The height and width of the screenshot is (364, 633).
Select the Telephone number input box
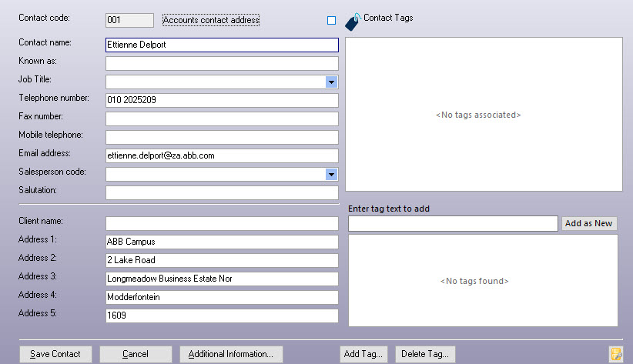[222, 100]
